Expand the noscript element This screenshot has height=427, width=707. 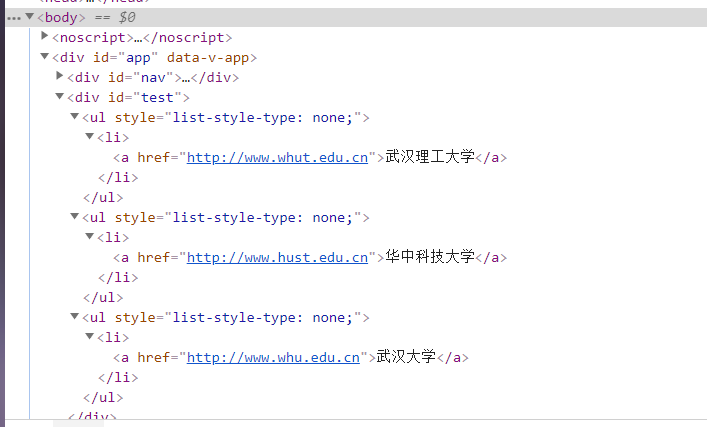point(45,36)
